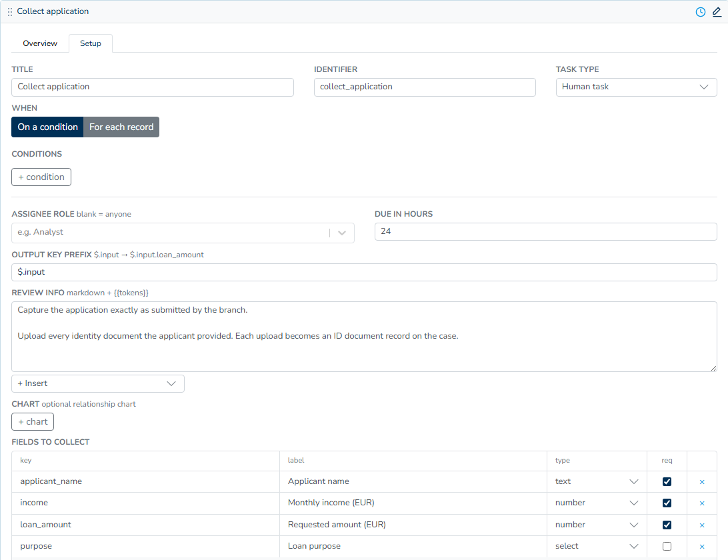Check required for purpose field
Screen dimensions: 728x560
click(x=667, y=546)
